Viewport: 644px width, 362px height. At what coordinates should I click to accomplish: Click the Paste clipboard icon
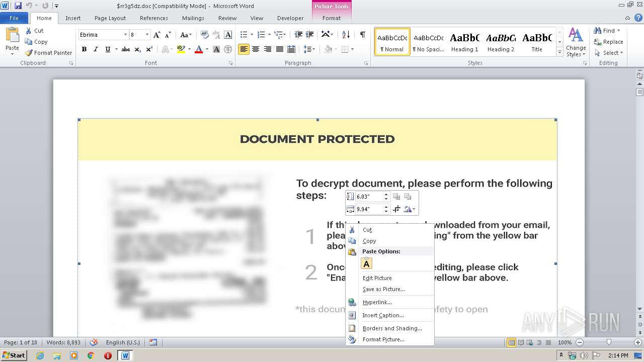click(x=12, y=36)
